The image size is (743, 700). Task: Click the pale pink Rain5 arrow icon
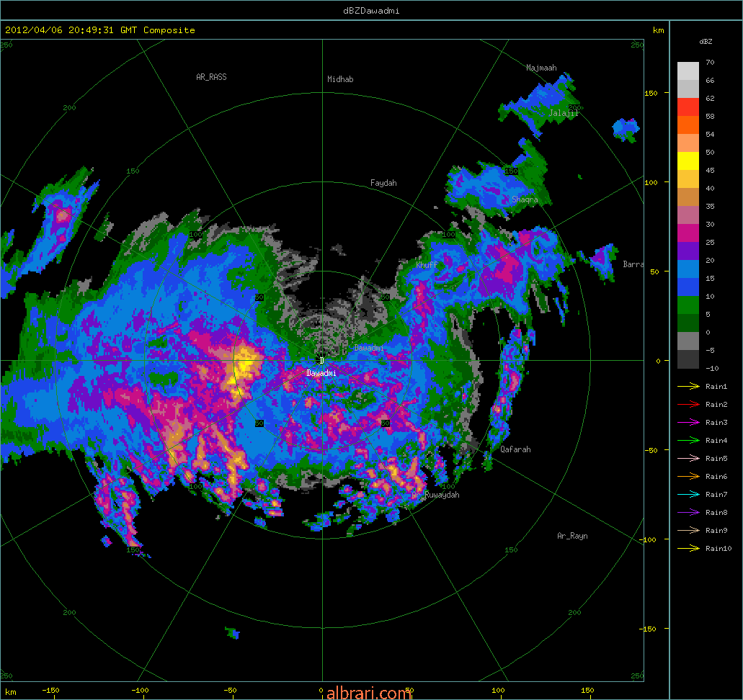pos(688,459)
